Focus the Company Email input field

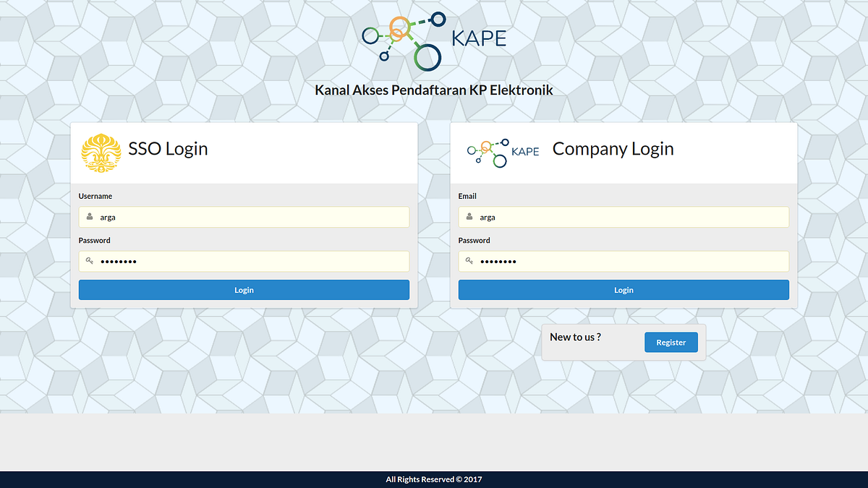coord(624,217)
